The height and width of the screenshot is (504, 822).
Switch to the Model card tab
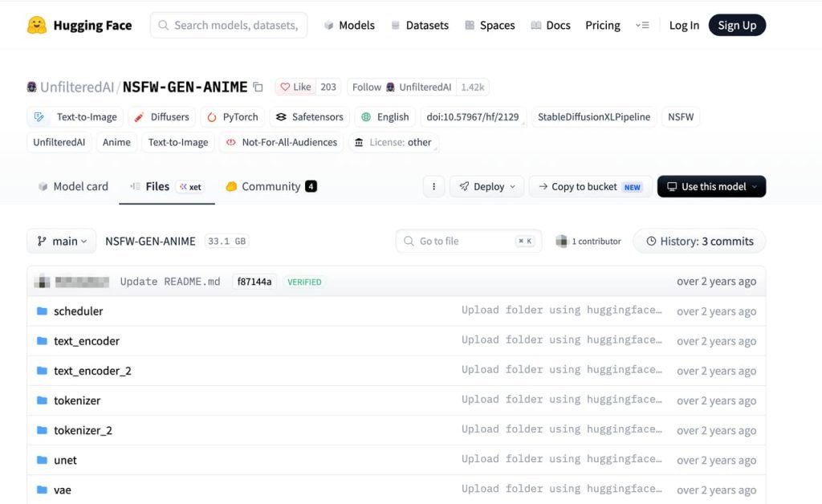73,186
